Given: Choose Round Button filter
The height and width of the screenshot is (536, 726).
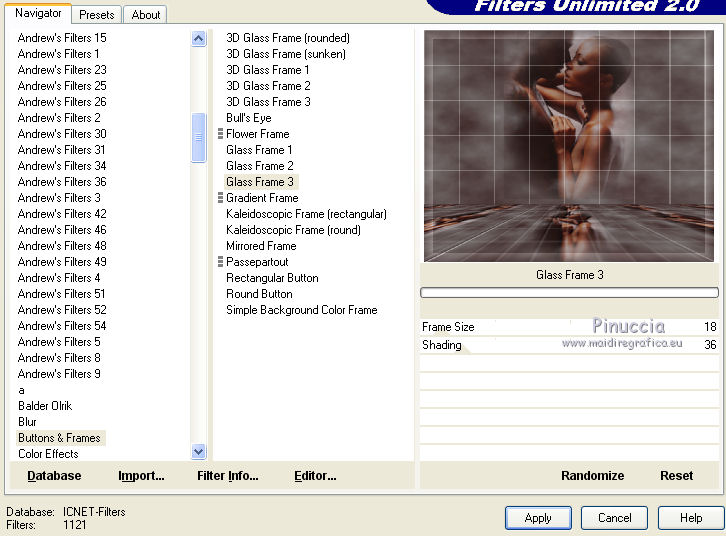Looking at the screenshot, I should pyautogui.click(x=259, y=293).
